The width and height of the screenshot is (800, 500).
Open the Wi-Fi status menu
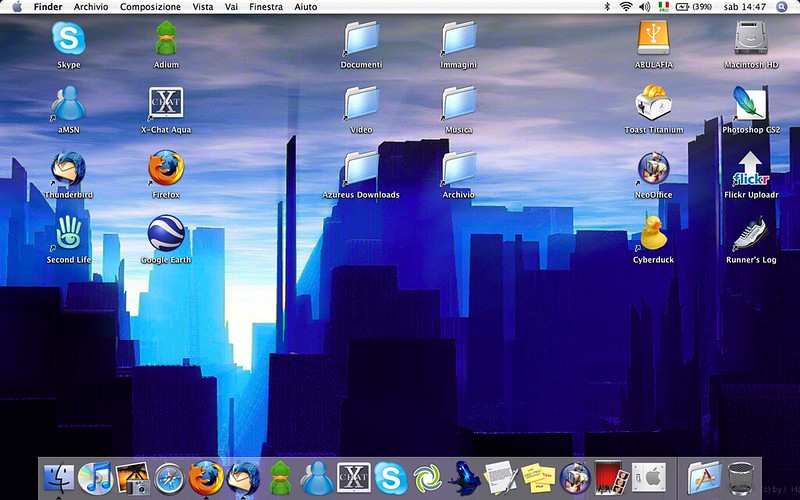click(x=626, y=7)
